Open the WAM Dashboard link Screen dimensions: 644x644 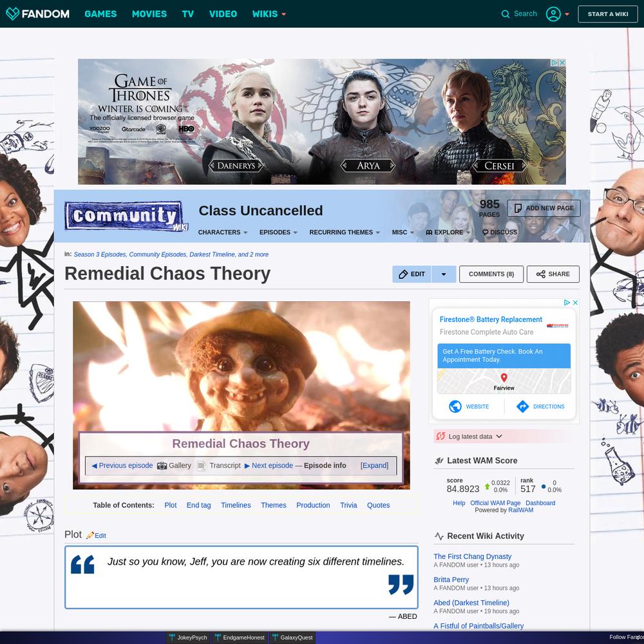(540, 503)
